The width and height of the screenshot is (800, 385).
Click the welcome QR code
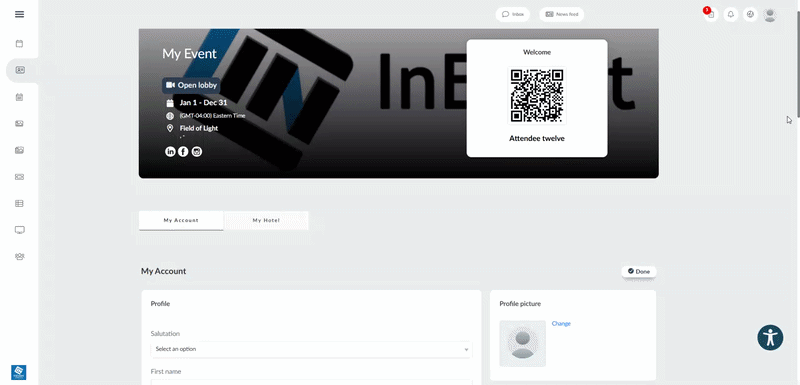(x=537, y=95)
